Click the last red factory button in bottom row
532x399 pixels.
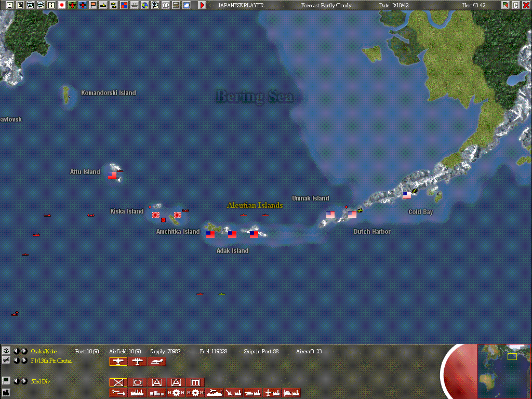[x=291, y=393]
